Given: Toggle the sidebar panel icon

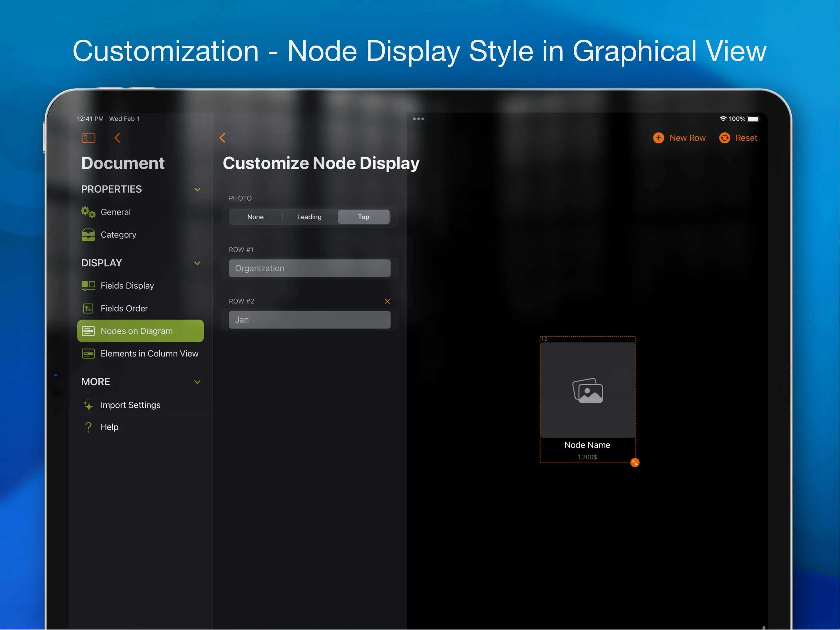Looking at the screenshot, I should pyautogui.click(x=89, y=138).
